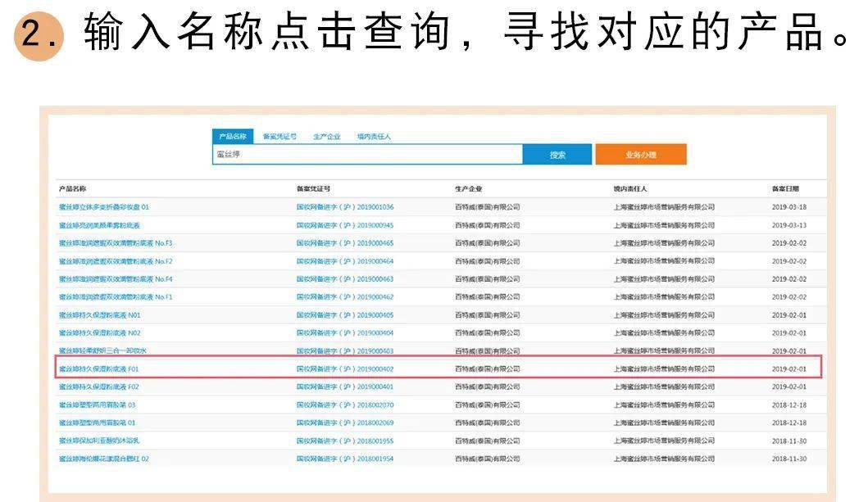This screenshot has height=502, width=868.
Task: Click the blue 搜索 search button
Action: [x=557, y=155]
